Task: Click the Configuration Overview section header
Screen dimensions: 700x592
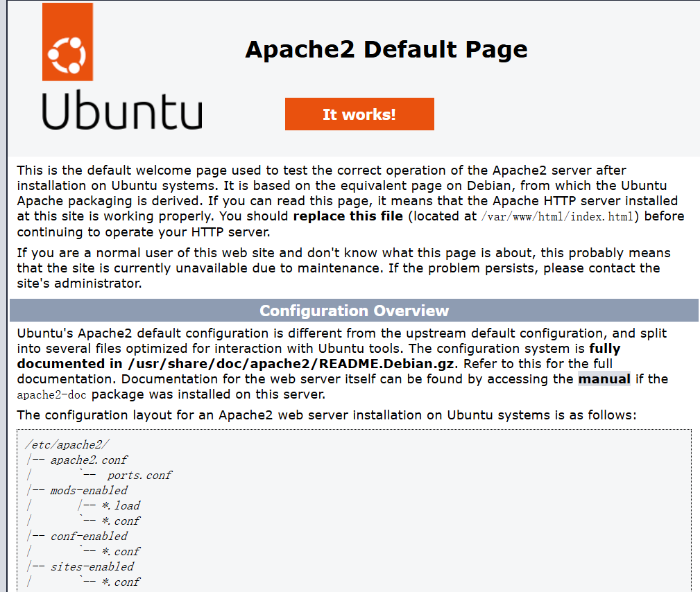Action: pyautogui.click(x=354, y=311)
